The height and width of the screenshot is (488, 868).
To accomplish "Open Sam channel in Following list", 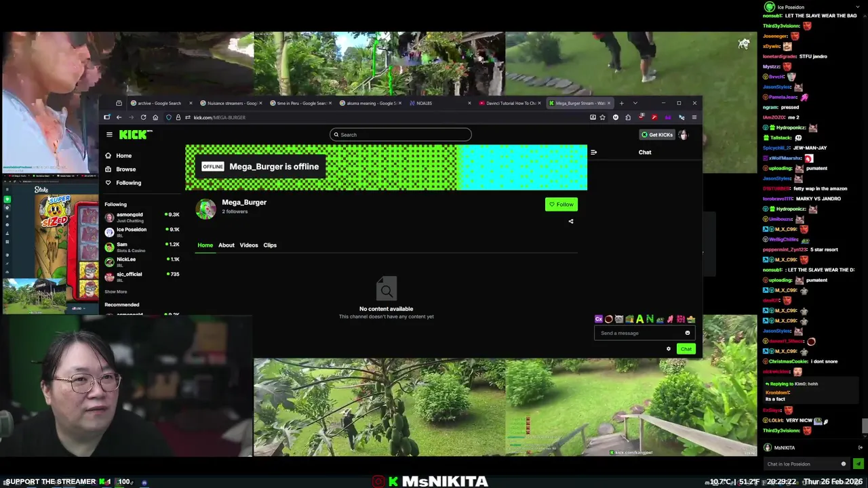I will (141, 247).
